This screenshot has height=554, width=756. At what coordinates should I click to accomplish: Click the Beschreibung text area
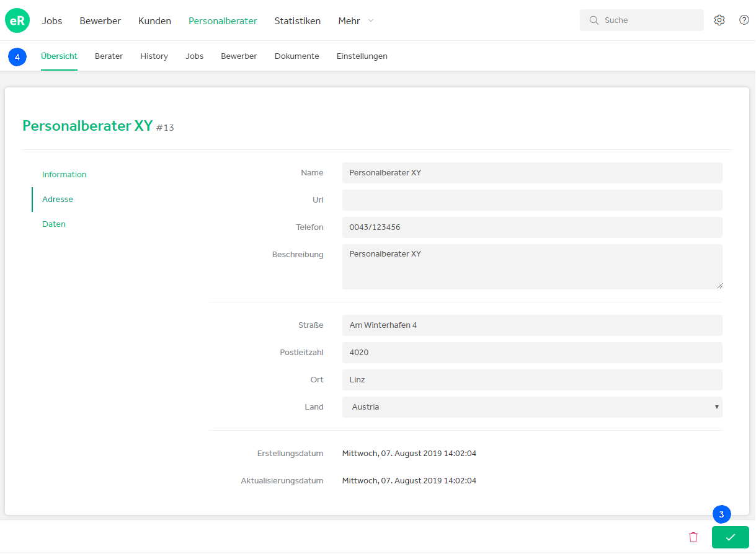(x=532, y=266)
